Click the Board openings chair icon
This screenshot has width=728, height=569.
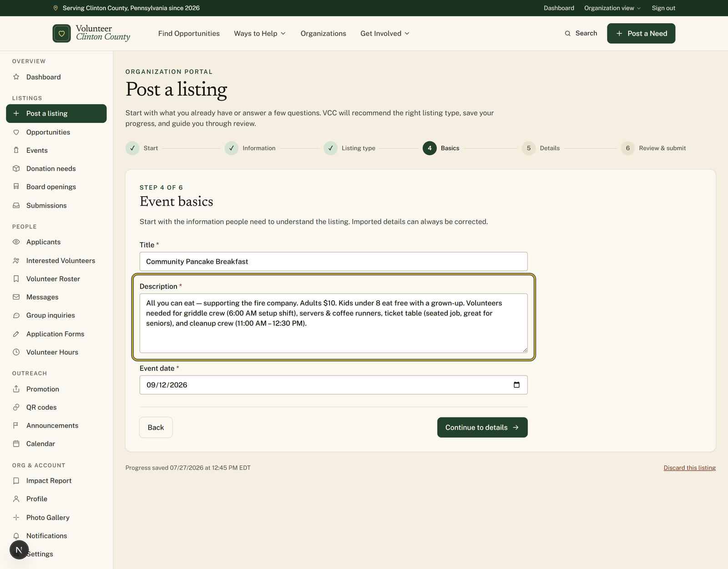16,187
